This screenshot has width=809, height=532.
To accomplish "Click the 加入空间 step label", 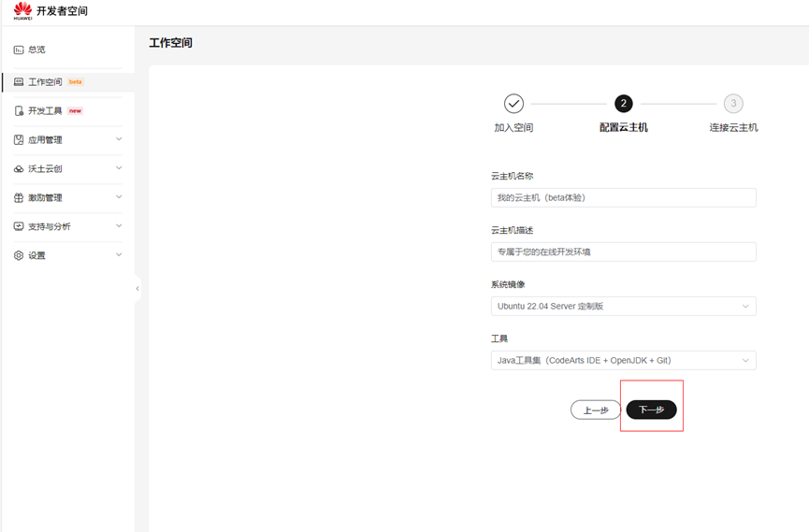I will [513, 127].
